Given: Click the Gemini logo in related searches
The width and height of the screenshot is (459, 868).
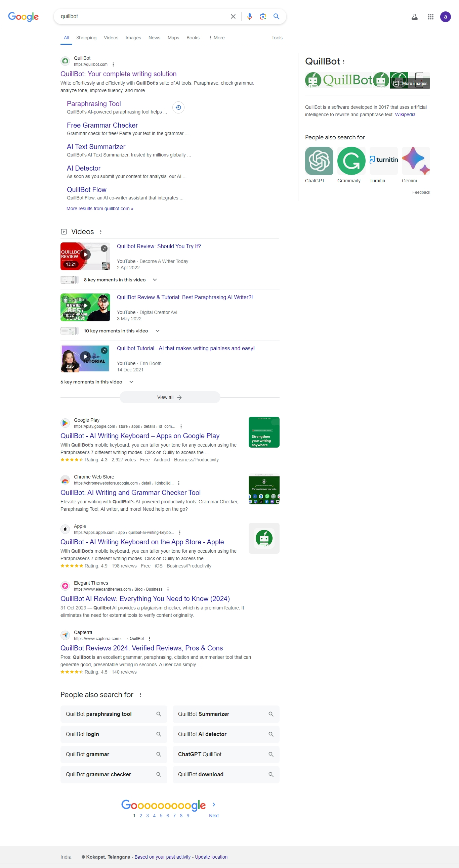Looking at the screenshot, I should 416,161.
